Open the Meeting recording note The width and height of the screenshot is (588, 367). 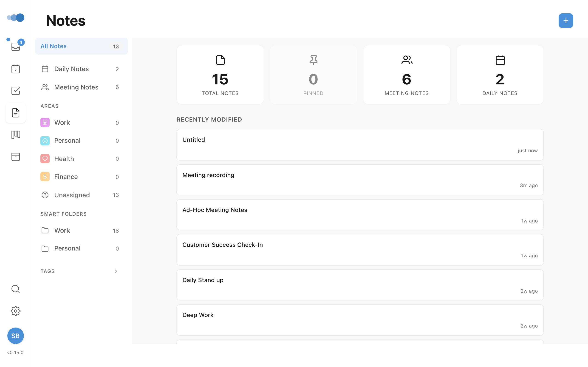[360, 180]
